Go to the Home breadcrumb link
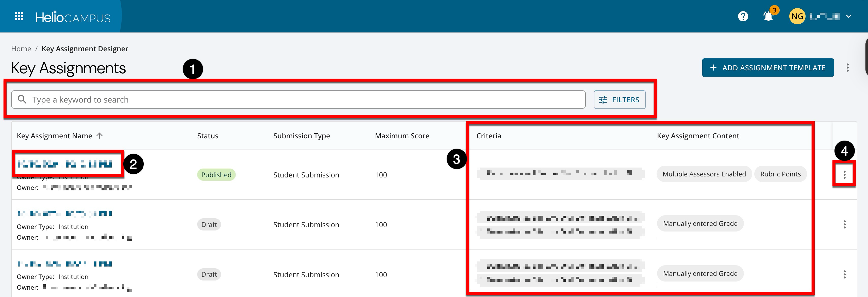 point(21,49)
